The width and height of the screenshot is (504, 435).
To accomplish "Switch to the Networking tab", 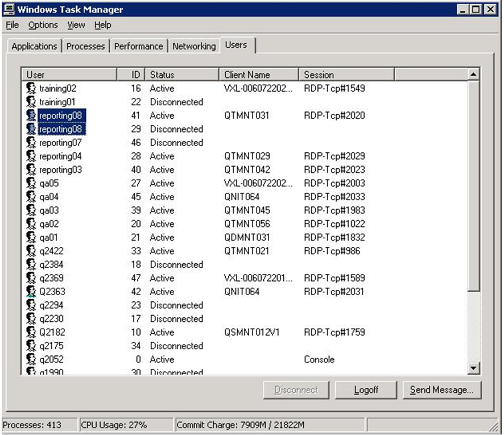I will coord(194,46).
